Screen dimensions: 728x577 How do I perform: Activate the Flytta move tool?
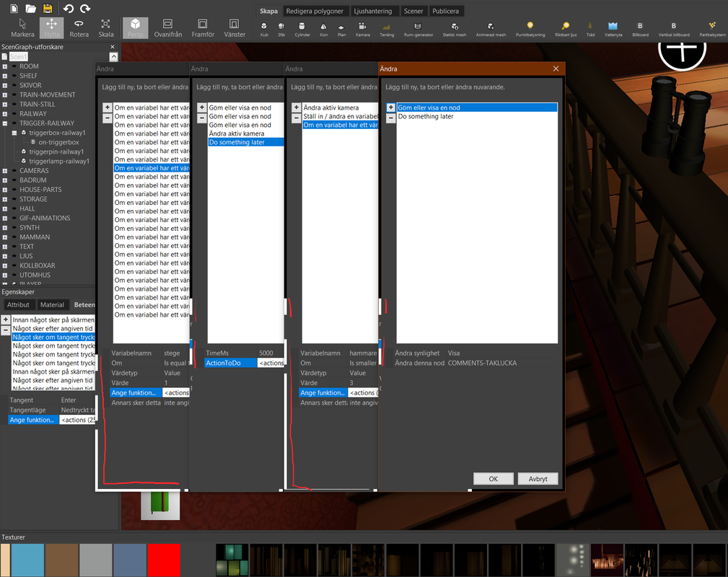[51, 28]
